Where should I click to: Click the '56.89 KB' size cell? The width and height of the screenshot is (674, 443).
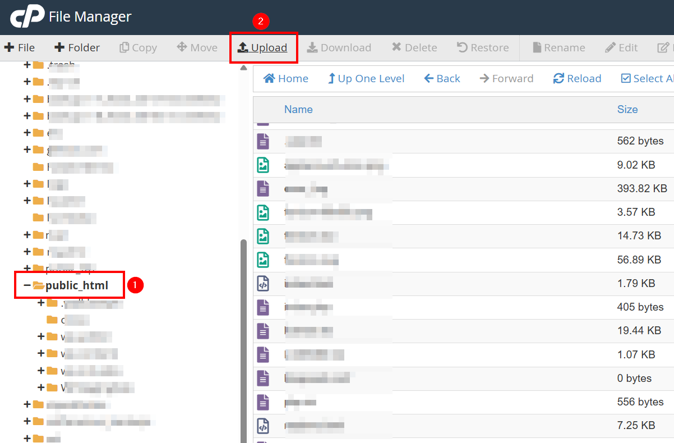point(639,260)
